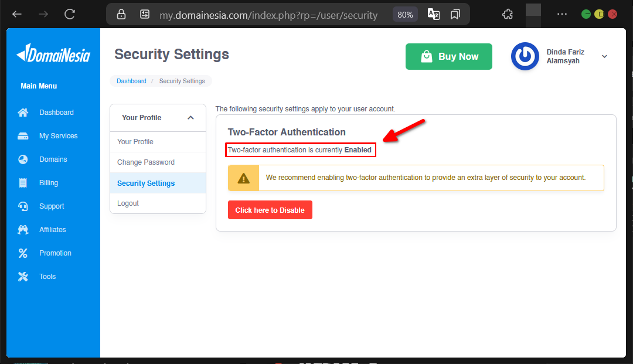Open Tools wrench icon
The height and width of the screenshot is (364, 633).
(x=23, y=277)
